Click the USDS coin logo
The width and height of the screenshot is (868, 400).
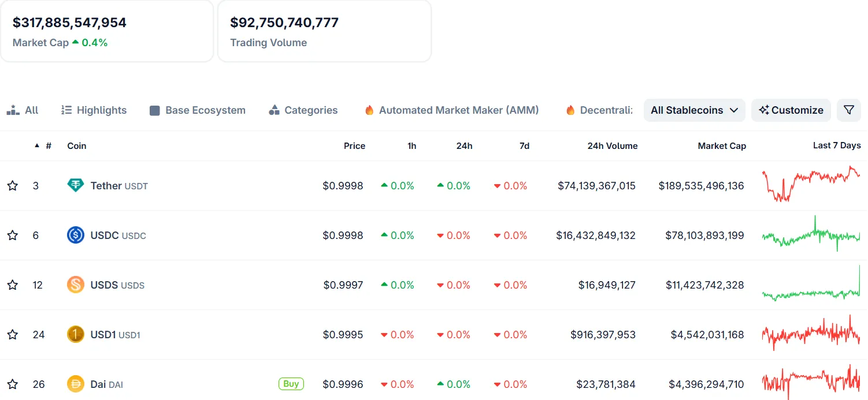pyautogui.click(x=76, y=285)
